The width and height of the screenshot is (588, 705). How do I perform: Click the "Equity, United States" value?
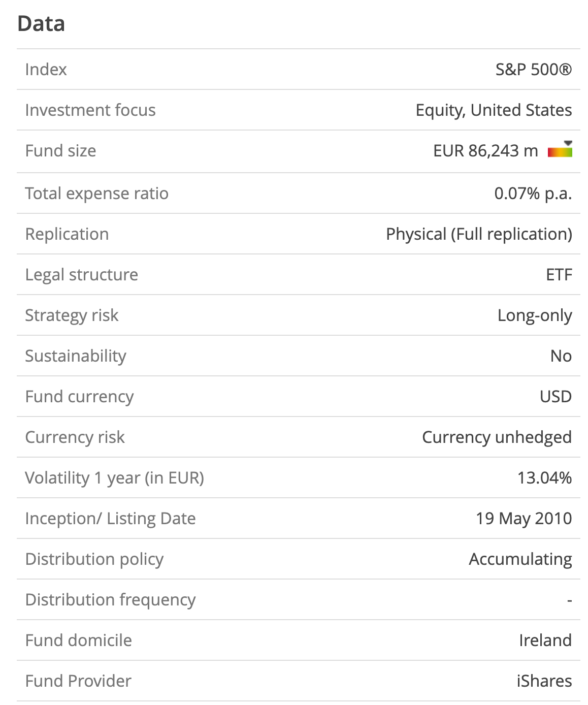point(494,110)
